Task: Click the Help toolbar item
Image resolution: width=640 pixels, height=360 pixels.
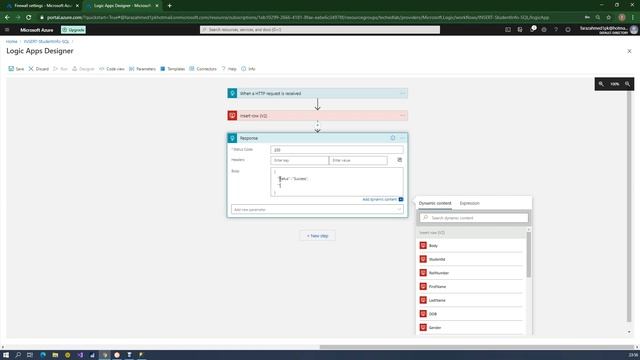Action: [x=229, y=69]
